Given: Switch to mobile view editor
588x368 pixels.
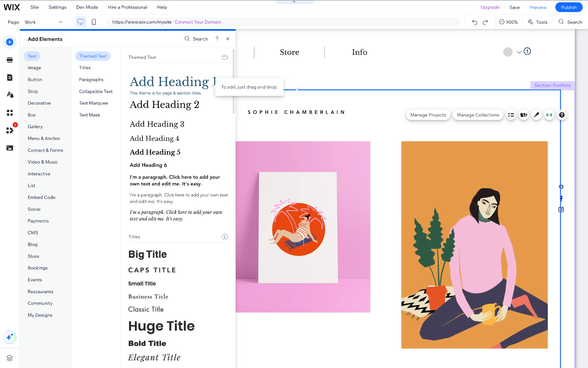Looking at the screenshot, I should pyautogui.click(x=94, y=22).
